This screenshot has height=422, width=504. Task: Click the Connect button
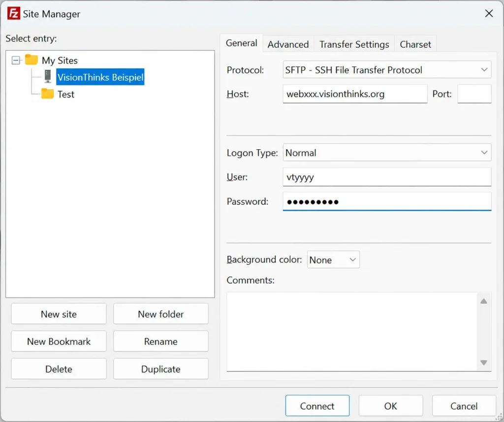pos(317,406)
